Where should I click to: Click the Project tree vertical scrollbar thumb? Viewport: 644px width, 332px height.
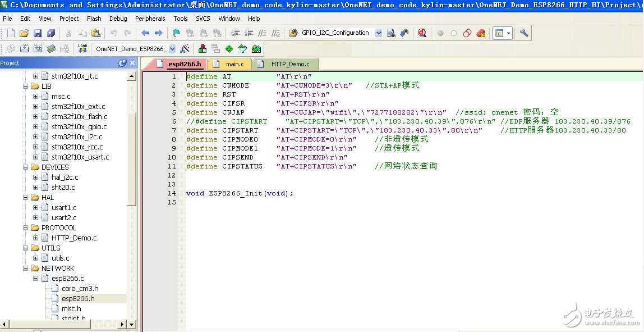[x=131, y=158]
